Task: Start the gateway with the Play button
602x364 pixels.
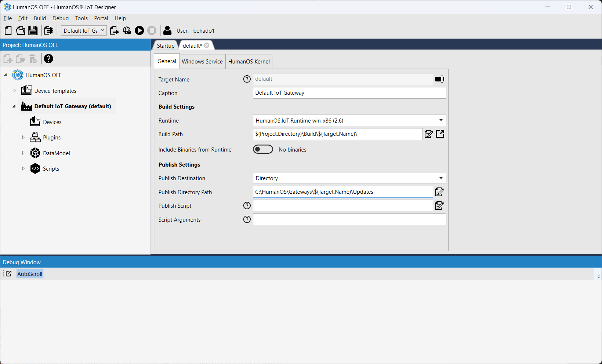Action: tap(139, 30)
